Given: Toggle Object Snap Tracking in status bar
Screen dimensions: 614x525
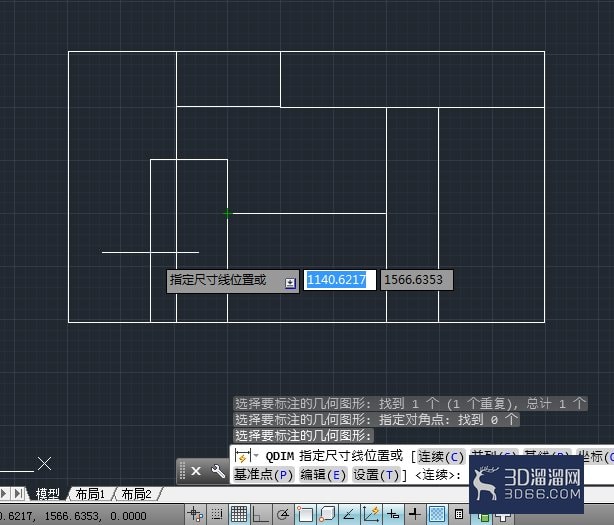Looking at the screenshot, I should (349, 514).
